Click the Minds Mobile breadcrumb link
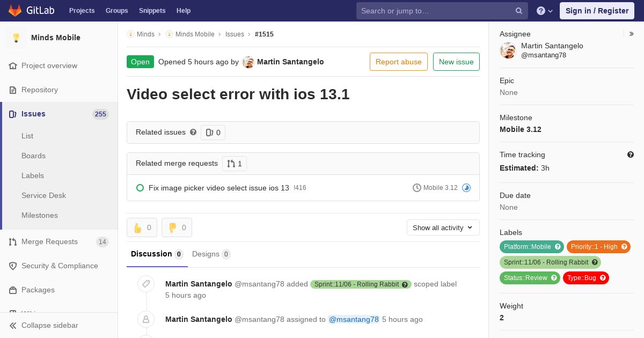 pyautogui.click(x=195, y=34)
